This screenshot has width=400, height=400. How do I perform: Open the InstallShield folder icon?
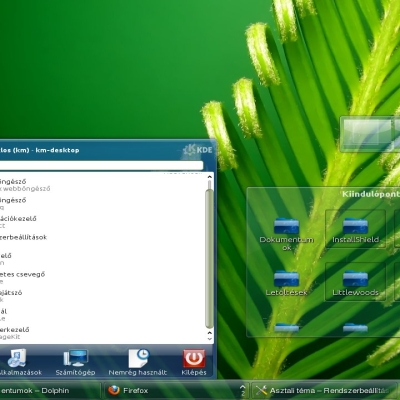click(x=355, y=230)
